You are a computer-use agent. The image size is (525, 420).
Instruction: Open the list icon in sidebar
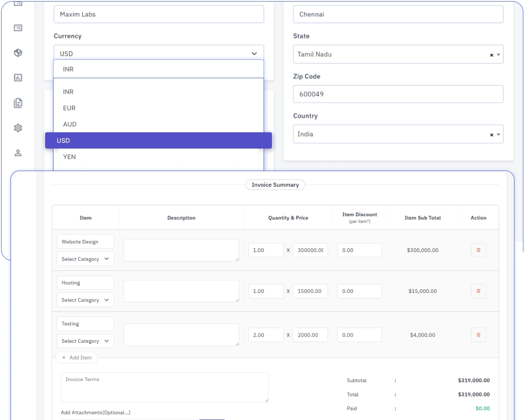[x=18, y=28]
